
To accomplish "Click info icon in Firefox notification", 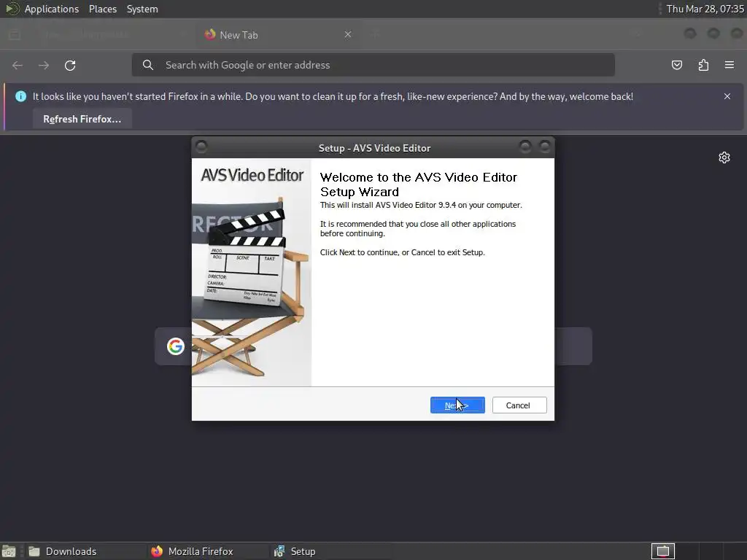I will (21, 96).
